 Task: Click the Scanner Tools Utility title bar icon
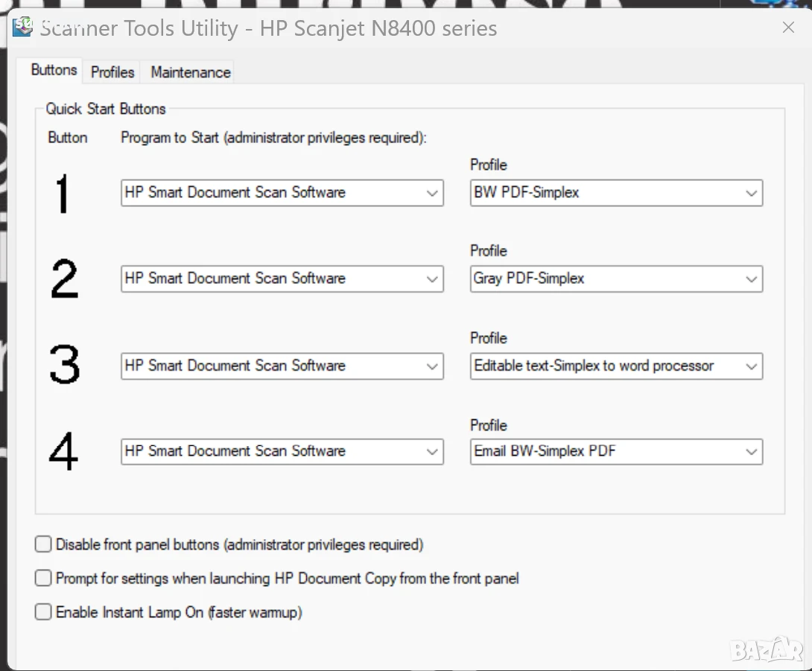pyautogui.click(x=22, y=27)
